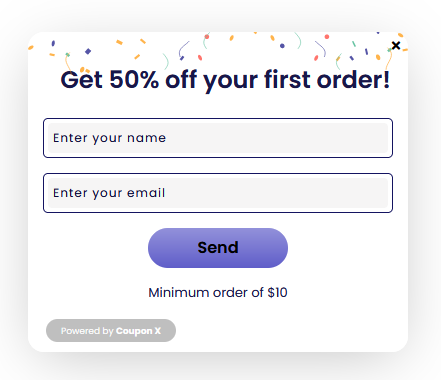Click the word "first" in the headline
The image size is (441, 380).
click(x=287, y=80)
